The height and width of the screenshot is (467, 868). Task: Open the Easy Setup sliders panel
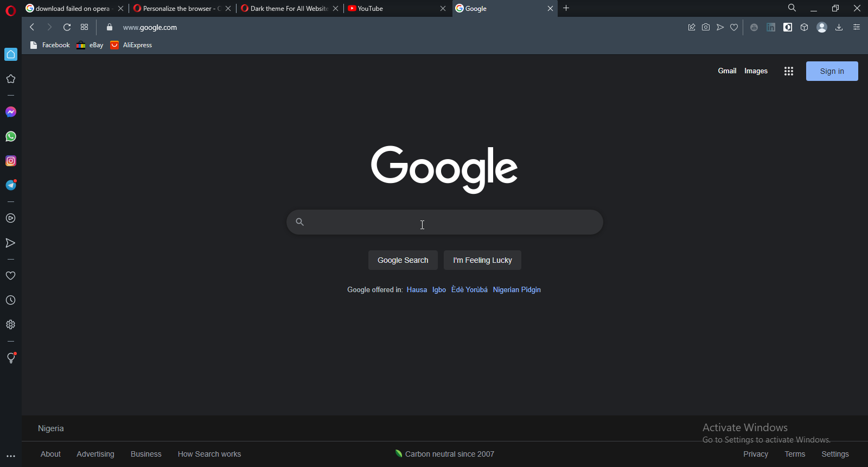[x=857, y=27]
